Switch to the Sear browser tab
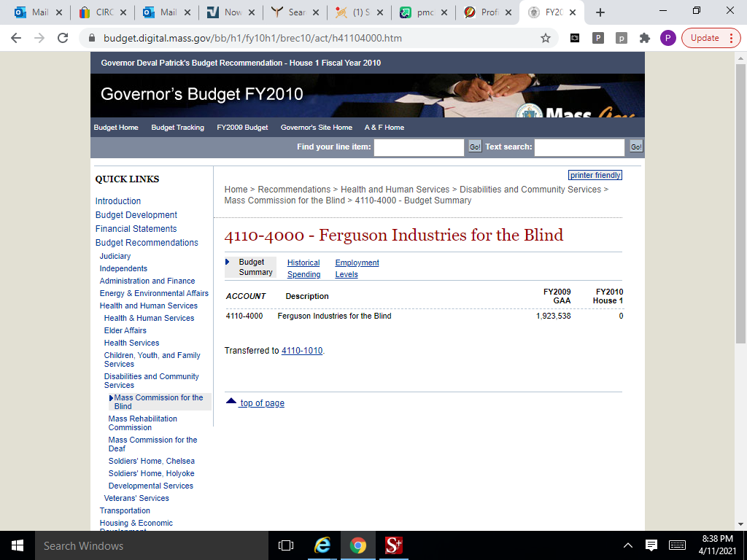747x560 pixels. 295,13
